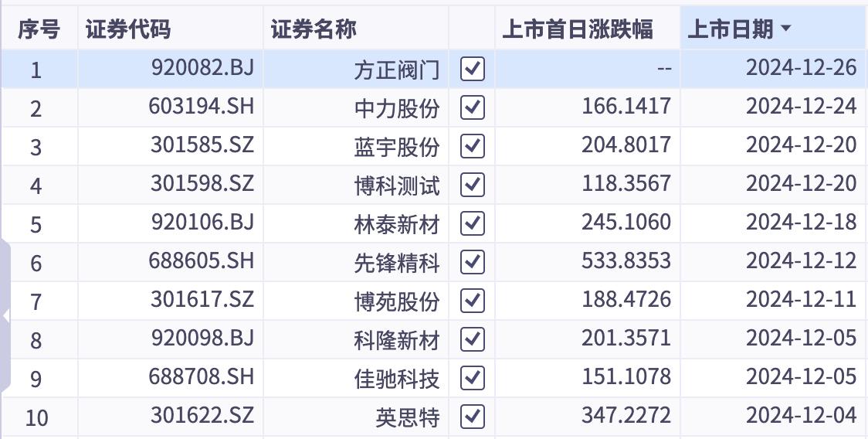Select the 序号 column header
Image resolution: width=868 pixels, height=439 pixels.
point(38,29)
